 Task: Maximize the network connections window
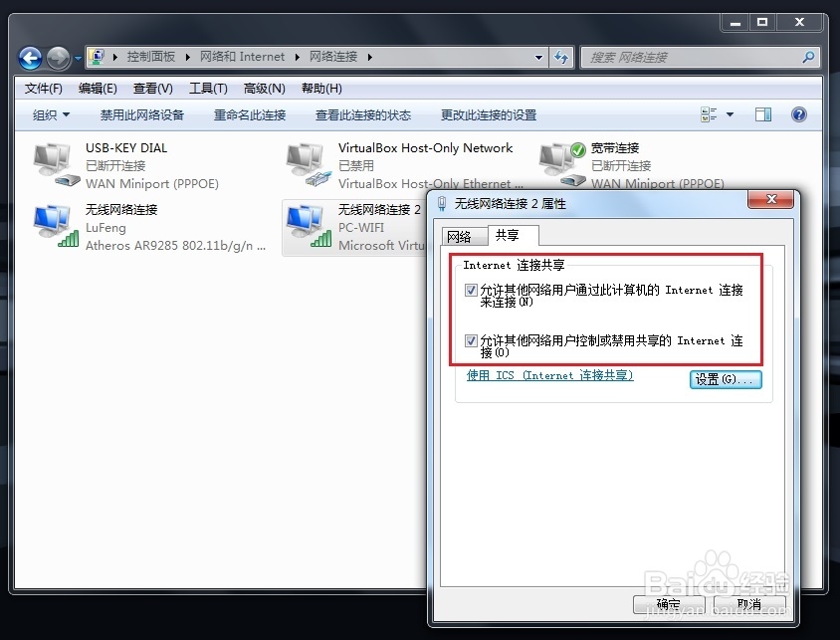click(762, 22)
